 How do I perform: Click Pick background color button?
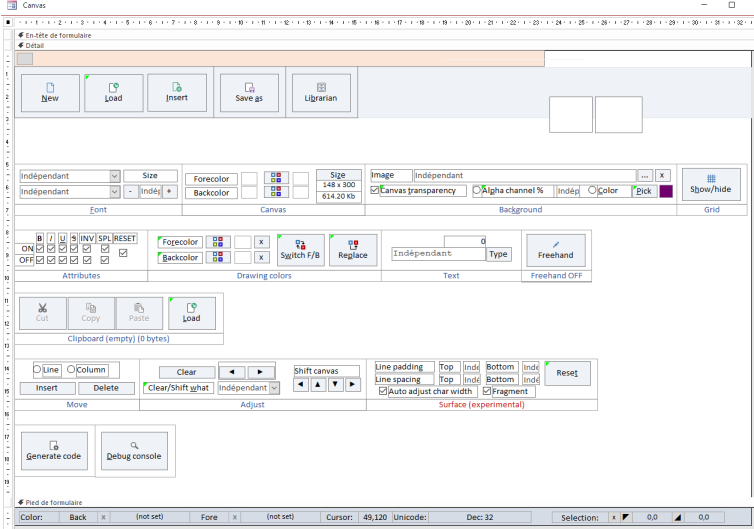[644, 191]
